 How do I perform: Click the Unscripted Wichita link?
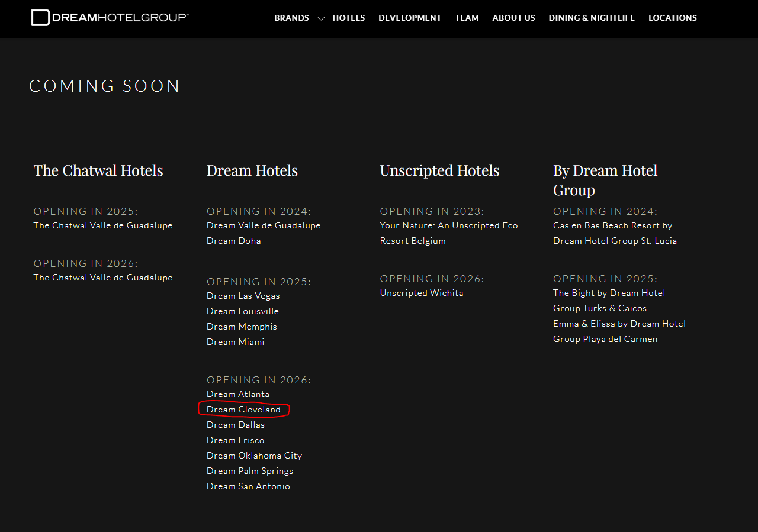[422, 293]
